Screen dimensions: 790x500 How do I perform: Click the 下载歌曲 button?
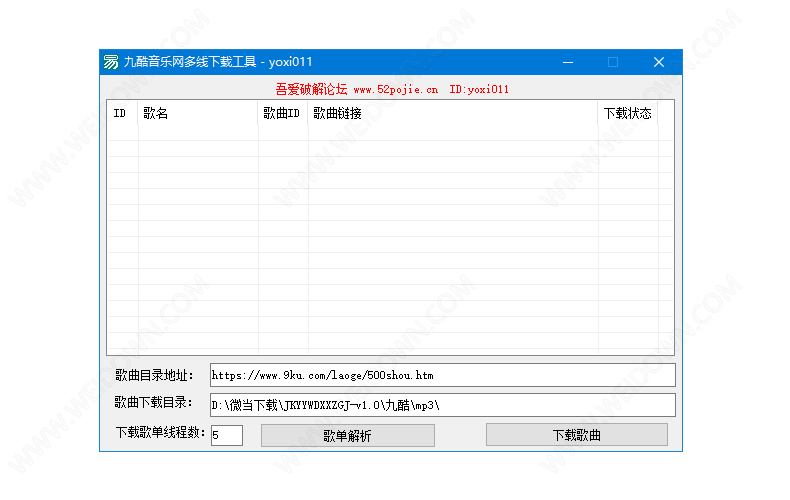[577, 435]
